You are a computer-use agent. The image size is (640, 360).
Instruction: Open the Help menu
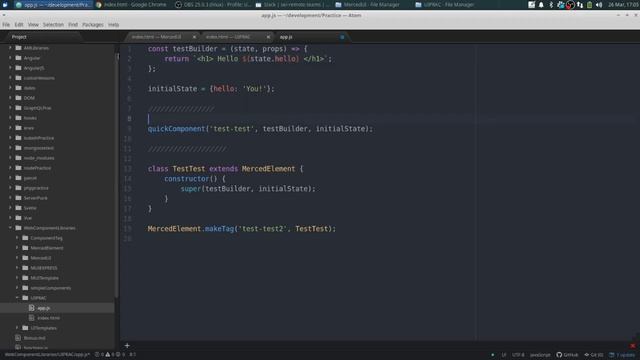click(113, 25)
